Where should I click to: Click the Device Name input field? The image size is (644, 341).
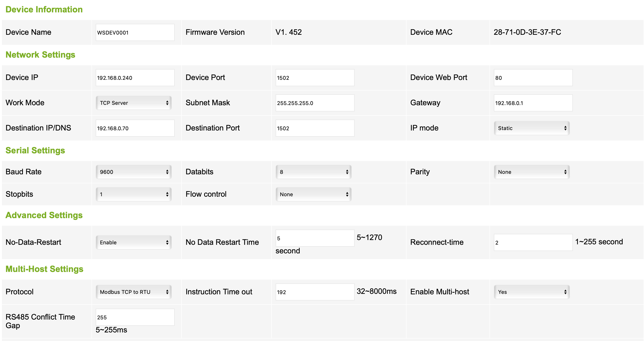pyautogui.click(x=135, y=33)
